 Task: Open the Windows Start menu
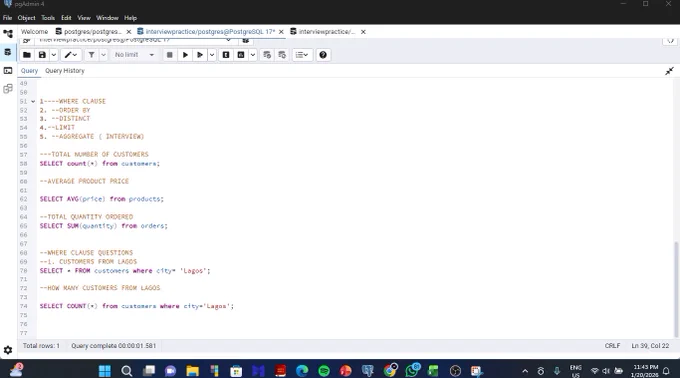[105, 371]
